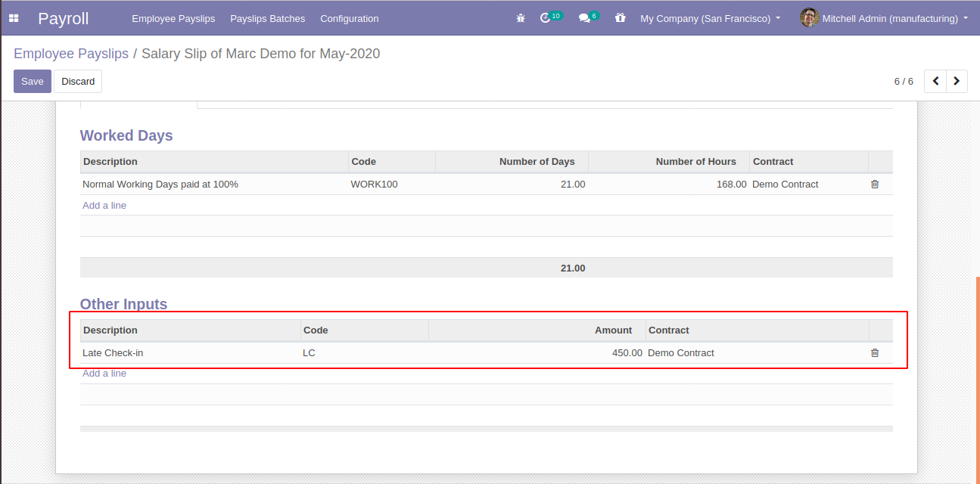Click the gift icon in navbar
This screenshot has width=980, height=484.
pyautogui.click(x=621, y=18)
